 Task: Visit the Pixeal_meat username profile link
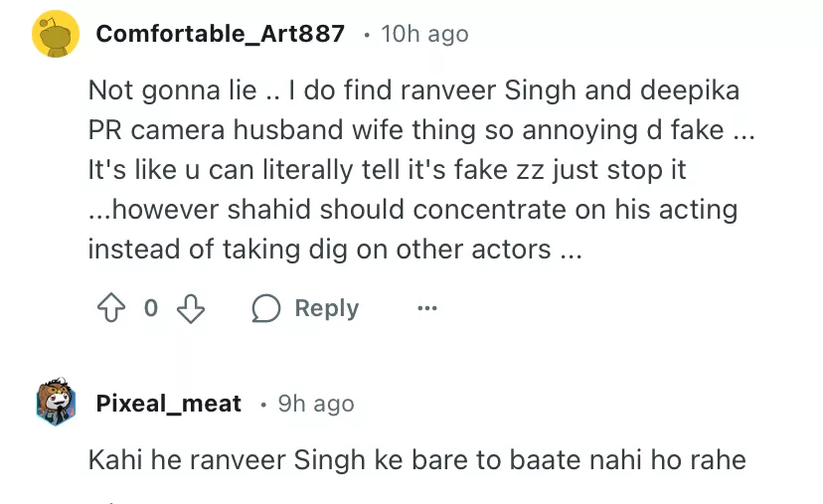click(x=168, y=403)
